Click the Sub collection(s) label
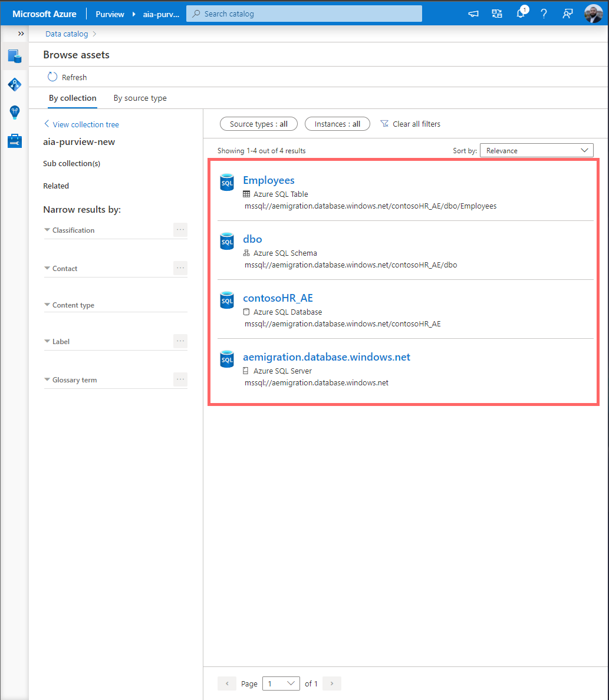Image resolution: width=609 pixels, height=700 pixels. tap(71, 163)
